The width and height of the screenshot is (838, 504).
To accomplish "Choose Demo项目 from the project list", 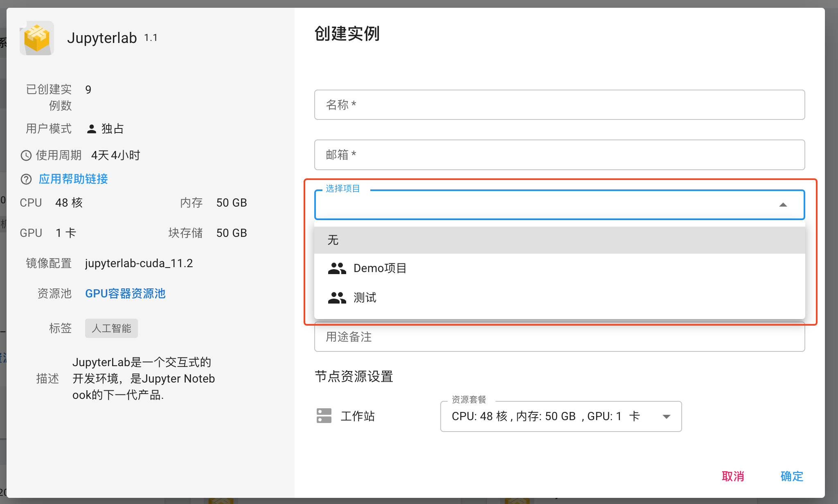I will (559, 268).
